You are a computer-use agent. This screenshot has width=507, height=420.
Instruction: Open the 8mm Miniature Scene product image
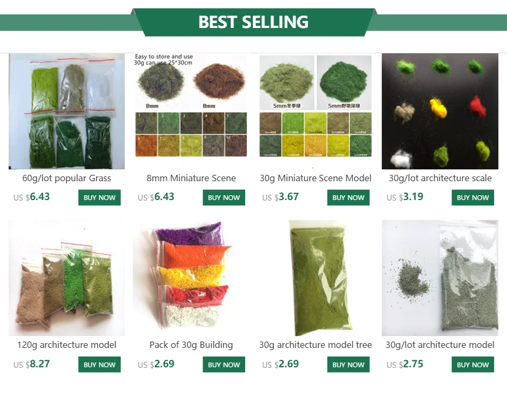click(x=191, y=111)
